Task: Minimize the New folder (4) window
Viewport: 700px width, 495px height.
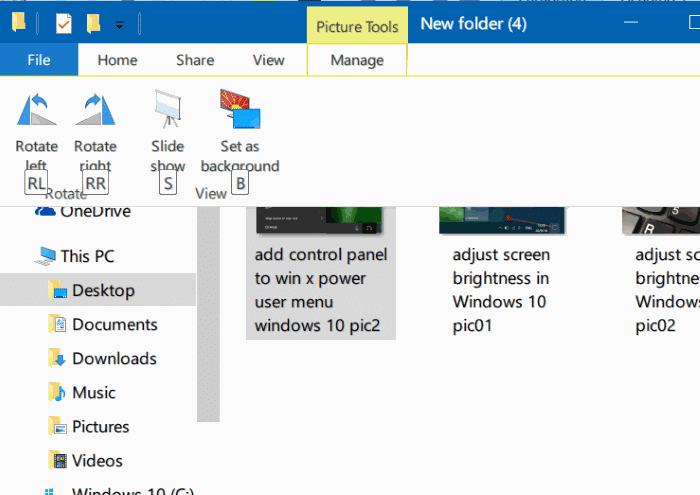Action: [631, 22]
